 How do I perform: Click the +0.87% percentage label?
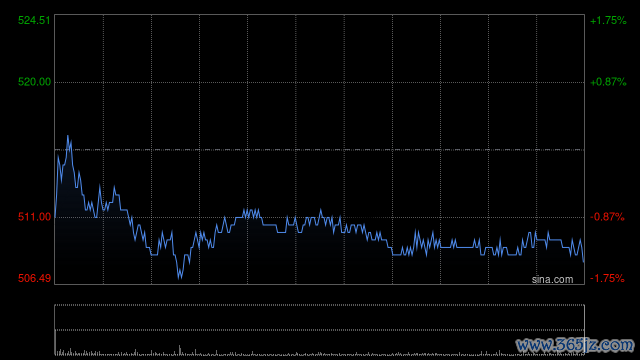608,82
